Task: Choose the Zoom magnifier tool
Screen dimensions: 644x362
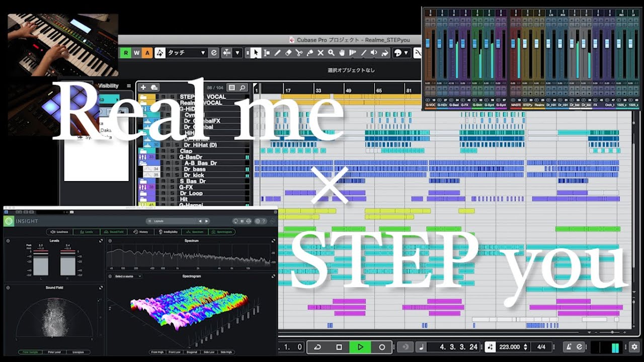Action: [x=331, y=53]
